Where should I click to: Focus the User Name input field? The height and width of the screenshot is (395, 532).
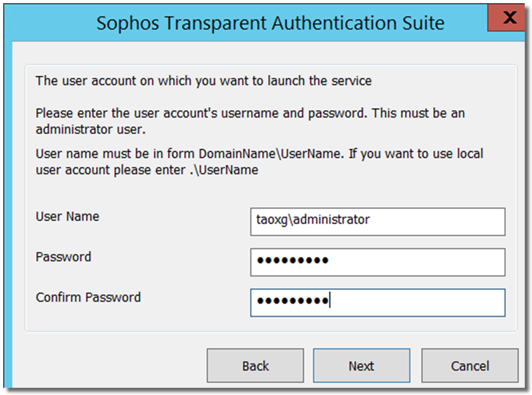coord(377,222)
